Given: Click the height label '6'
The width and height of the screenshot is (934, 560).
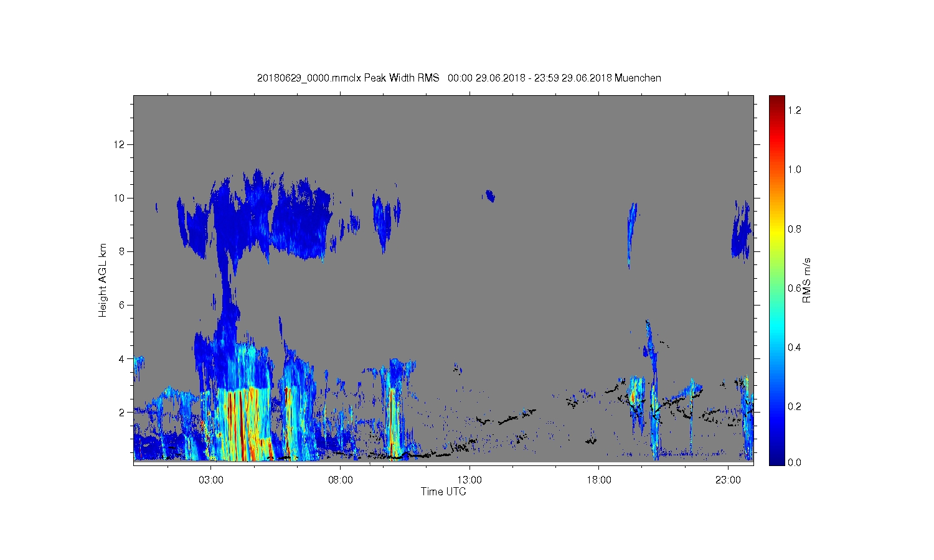Looking at the screenshot, I should [x=122, y=305].
